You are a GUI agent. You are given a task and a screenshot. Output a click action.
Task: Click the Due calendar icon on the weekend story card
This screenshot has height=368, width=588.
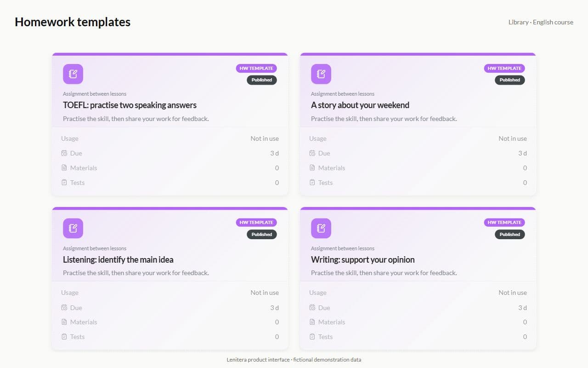coord(312,153)
